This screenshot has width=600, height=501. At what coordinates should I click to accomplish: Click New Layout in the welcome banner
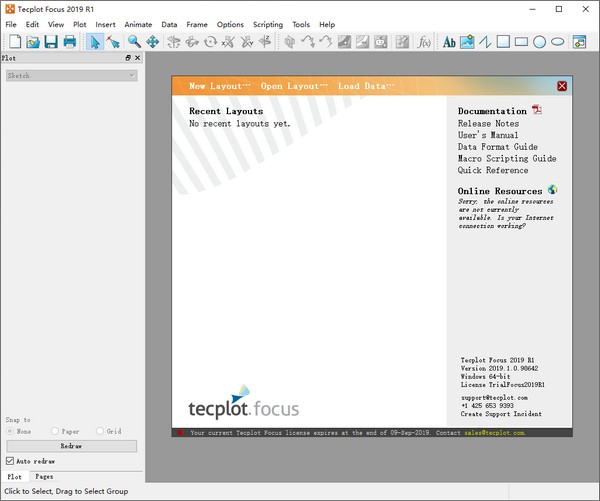(x=220, y=86)
